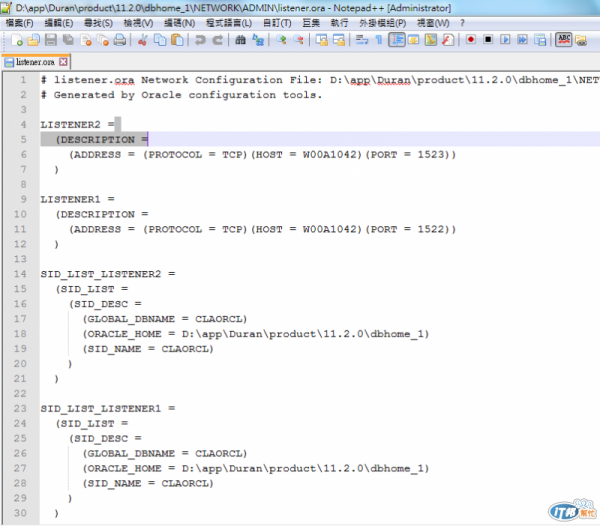Open the ? help menu

462,23
